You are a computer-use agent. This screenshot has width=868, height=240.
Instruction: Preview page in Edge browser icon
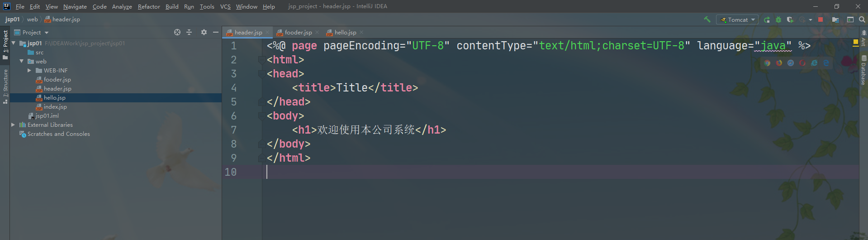pos(826,63)
